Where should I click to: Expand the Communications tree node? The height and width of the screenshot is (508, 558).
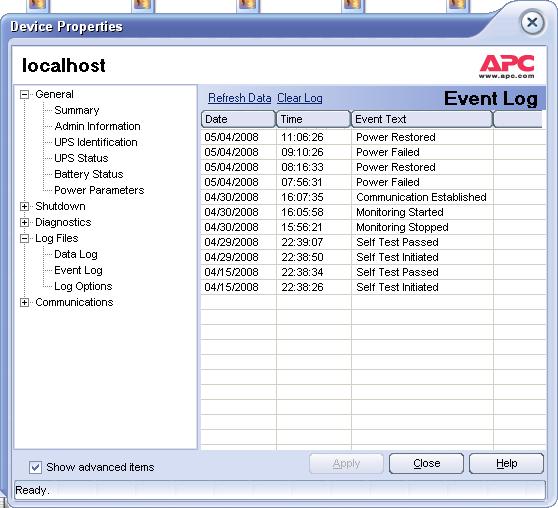pos(24,303)
